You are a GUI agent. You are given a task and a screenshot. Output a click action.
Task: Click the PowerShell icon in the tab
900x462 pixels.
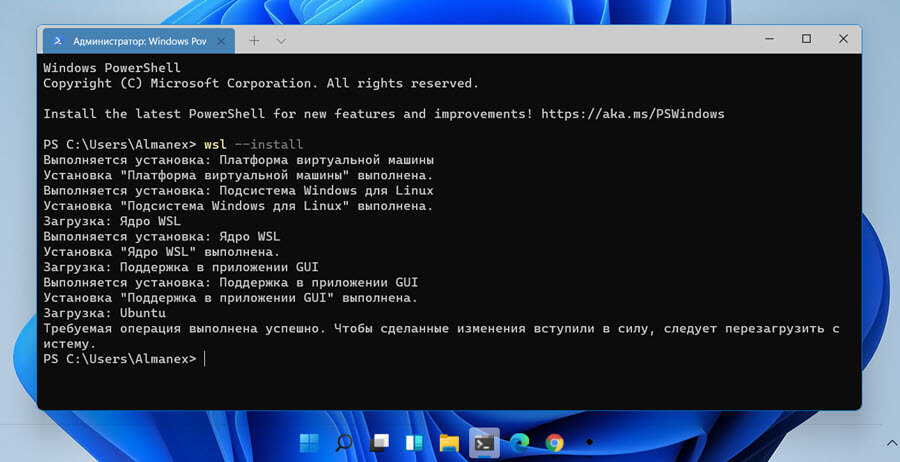[x=57, y=41]
